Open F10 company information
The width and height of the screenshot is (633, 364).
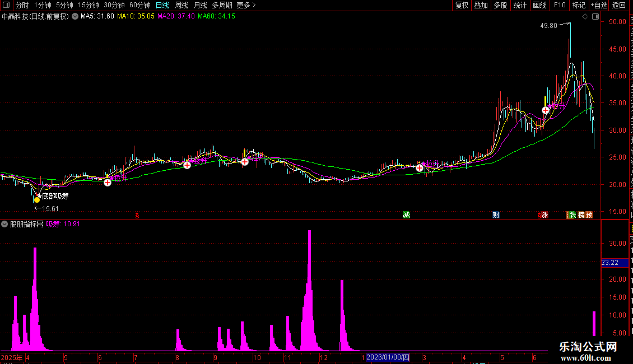(x=560, y=5)
